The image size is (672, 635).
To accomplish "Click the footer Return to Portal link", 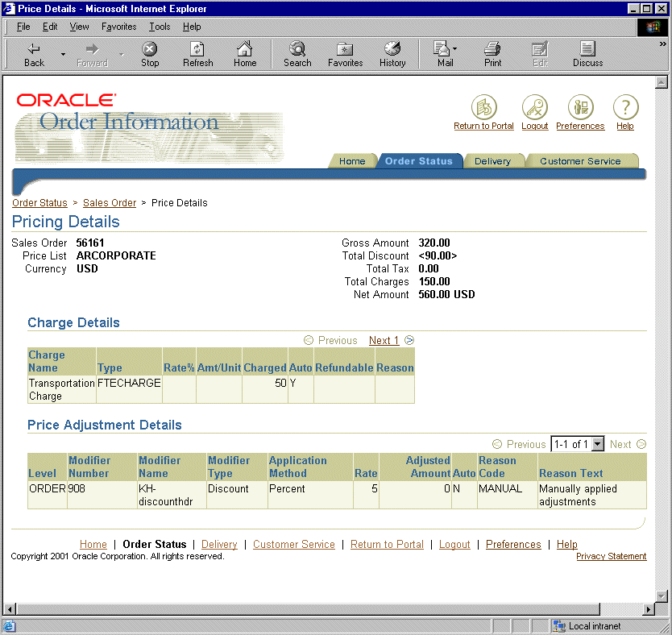I will point(387,544).
